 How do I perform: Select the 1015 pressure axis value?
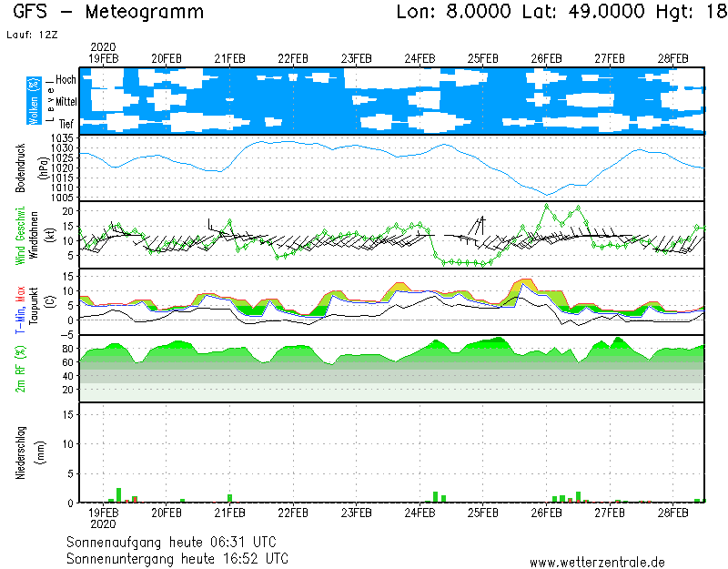62,178
